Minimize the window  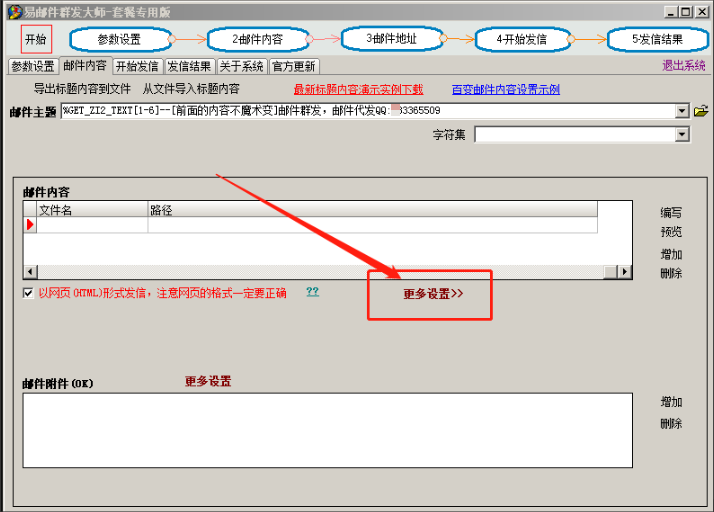click(x=670, y=12)
